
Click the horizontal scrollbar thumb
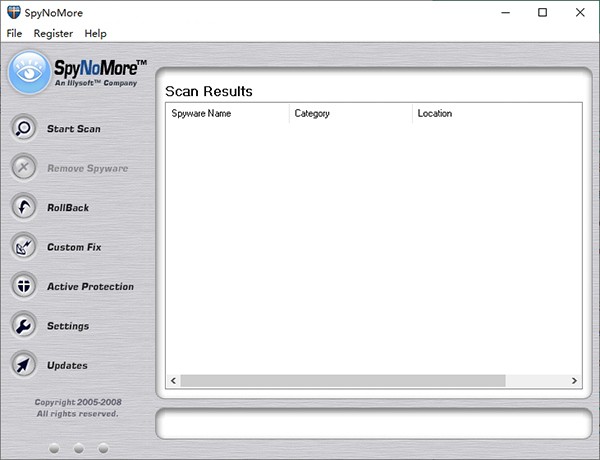pyautogui.click(x=343, y=381)
